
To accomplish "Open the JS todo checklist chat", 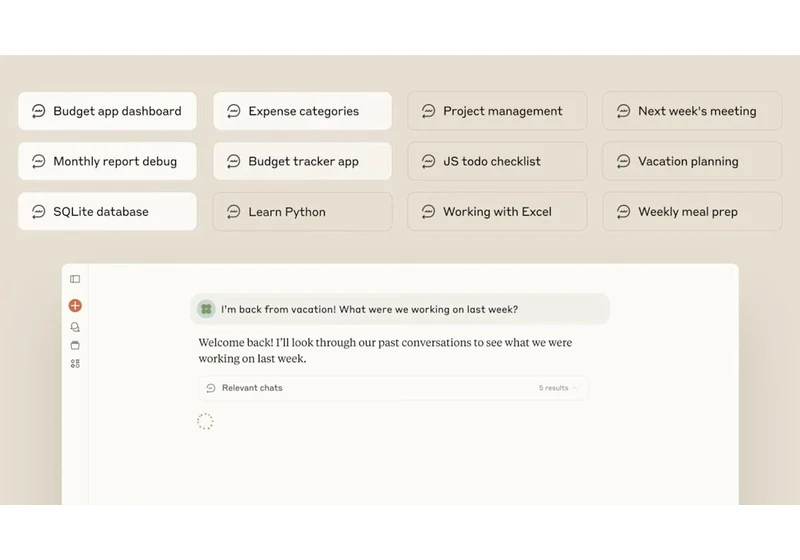I will click(x=497, y=161).
